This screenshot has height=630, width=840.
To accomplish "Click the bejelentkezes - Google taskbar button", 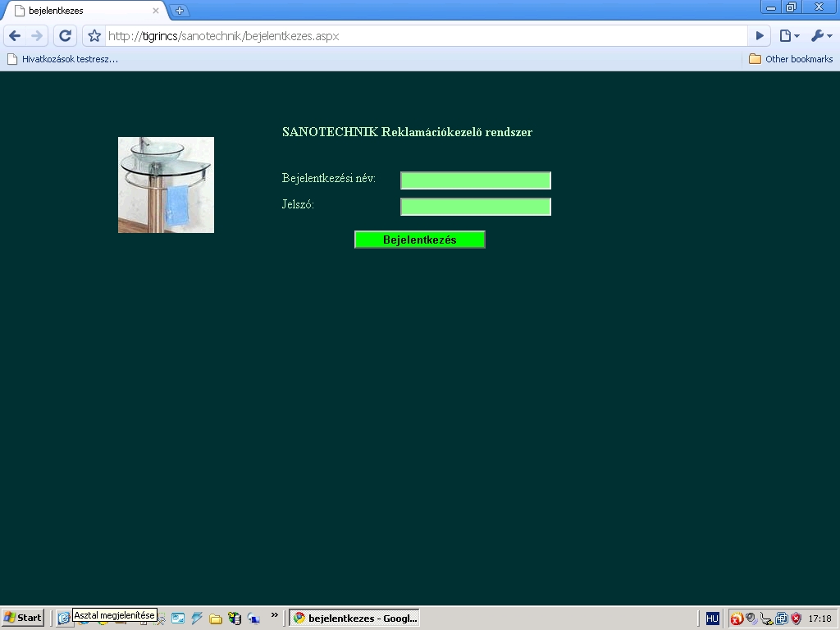I will [x=354, y=619].
